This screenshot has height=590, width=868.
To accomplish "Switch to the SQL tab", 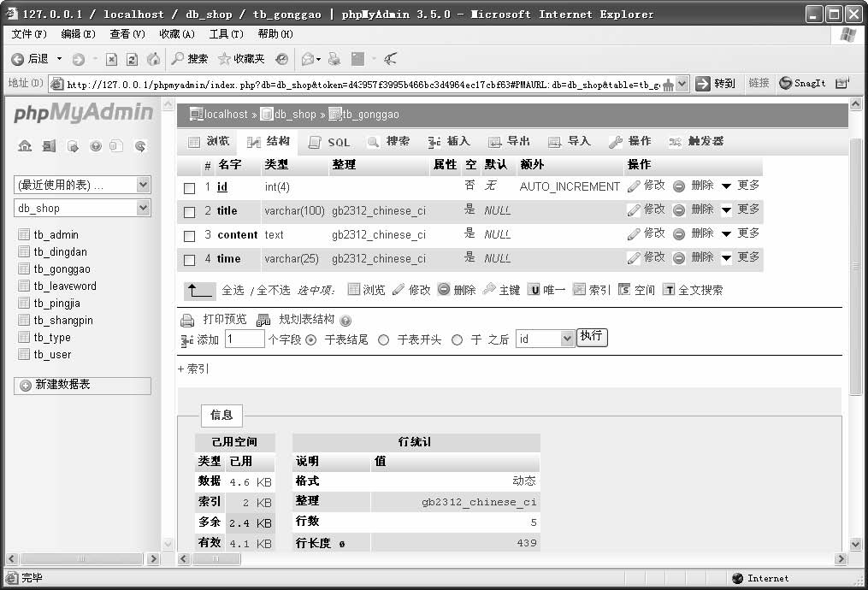I will [329, 142].
